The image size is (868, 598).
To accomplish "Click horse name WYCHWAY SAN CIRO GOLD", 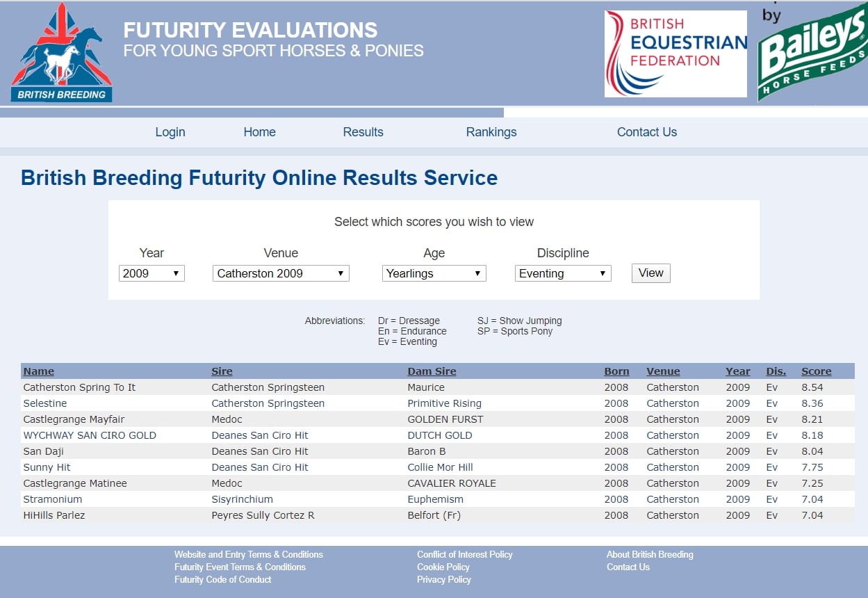I will click(90, 435).
